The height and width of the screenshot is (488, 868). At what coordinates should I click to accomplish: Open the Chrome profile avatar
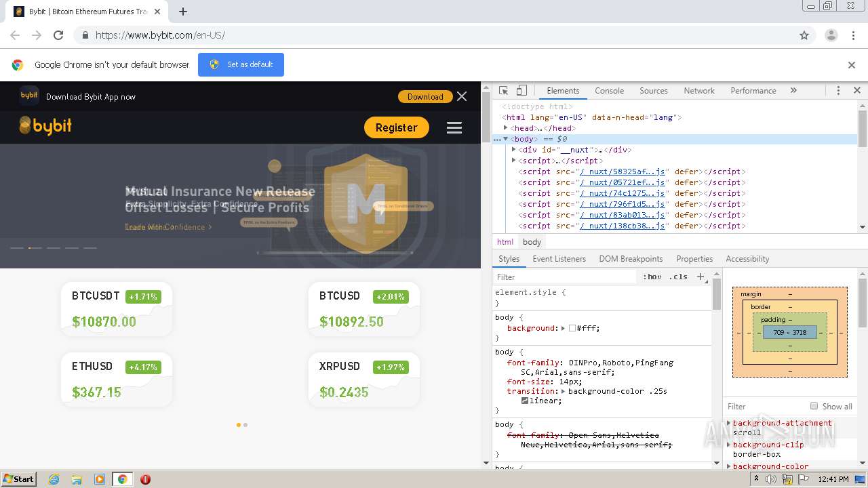(x=831, y=35)
